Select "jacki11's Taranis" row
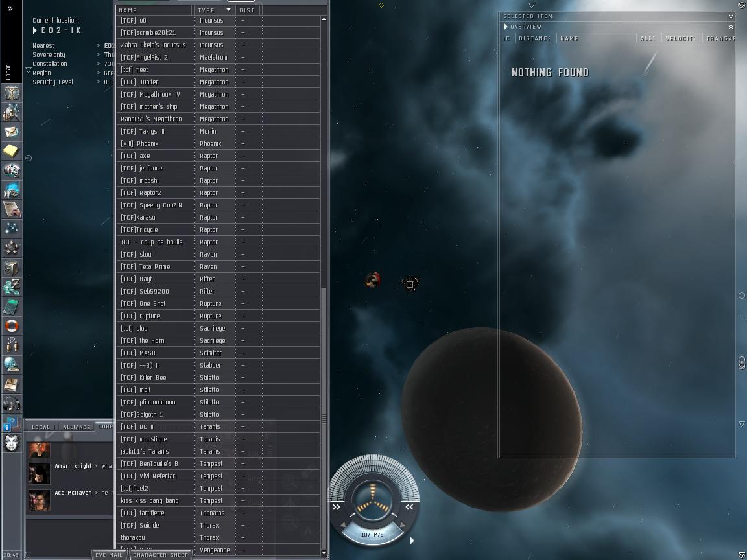The width and height of the screenshot is (747, 560). (218, 451)
